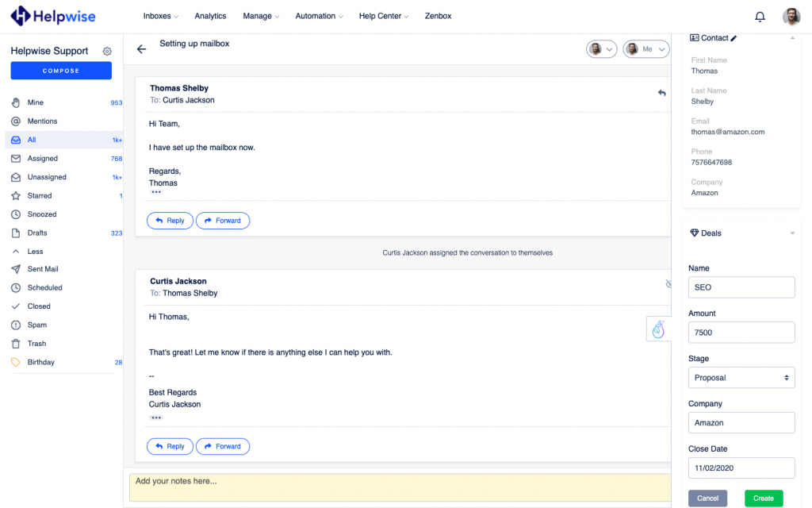Open the Analytics menu item
Viewport: 812px width, 508px height.
coord(210,16)
